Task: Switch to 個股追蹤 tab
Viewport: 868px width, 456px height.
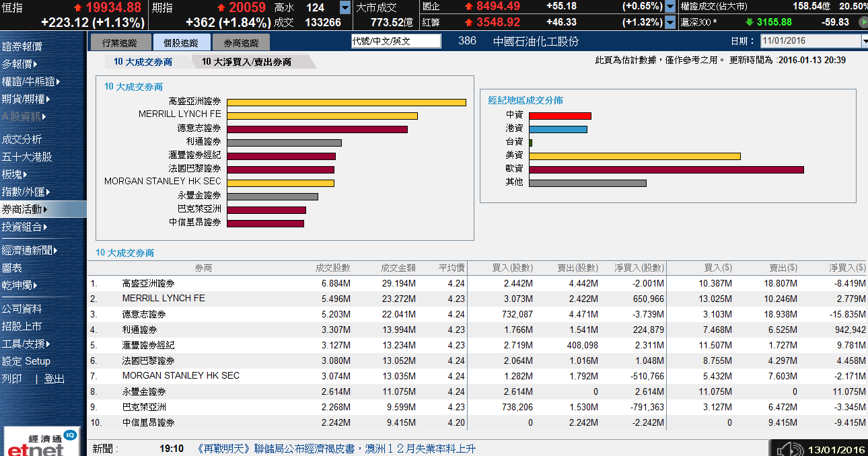Action: (x=181, y=42)
